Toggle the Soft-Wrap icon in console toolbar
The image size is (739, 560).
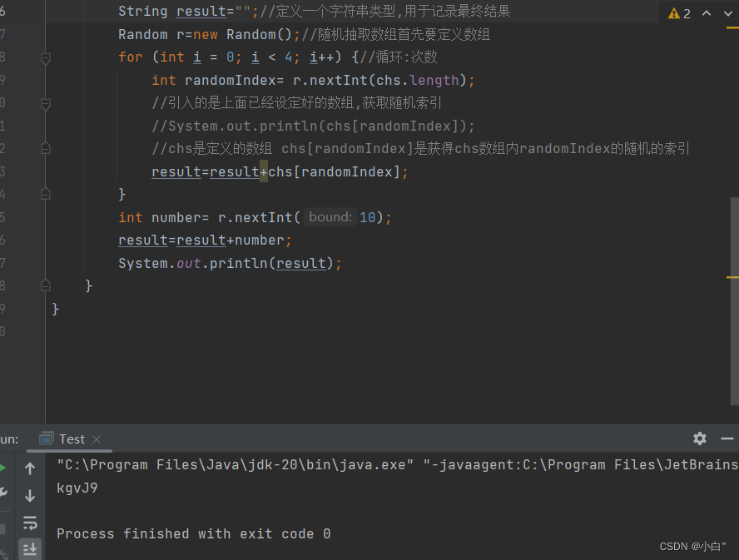[30, 523]
